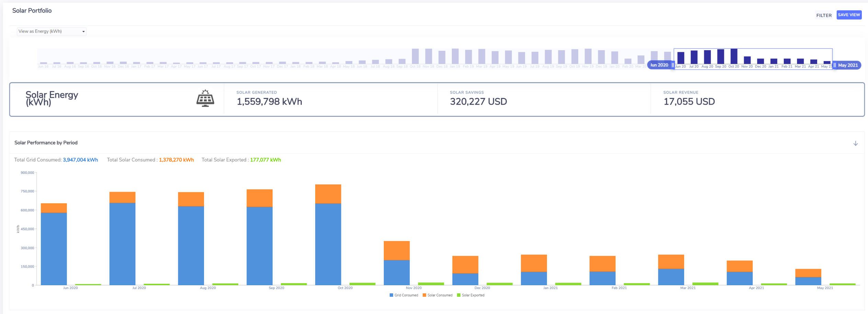Click Total Solar Consumed value 1,378,270 kWh

tap(176, 160)
